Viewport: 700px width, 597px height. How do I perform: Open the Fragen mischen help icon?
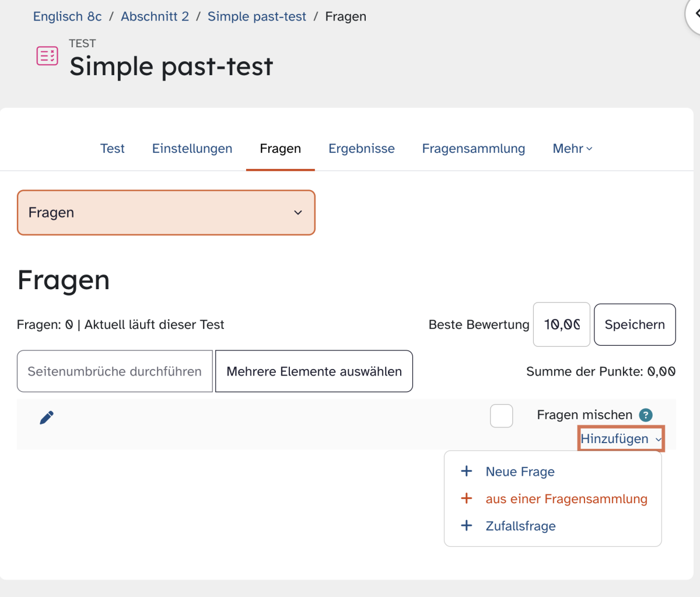pos(646,415)
